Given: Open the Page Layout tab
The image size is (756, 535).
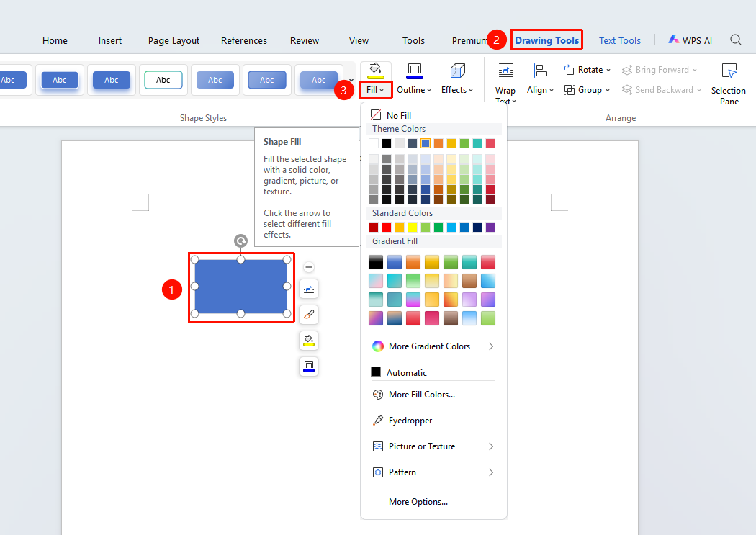Looking at the screenshot, I should [174, 40].
